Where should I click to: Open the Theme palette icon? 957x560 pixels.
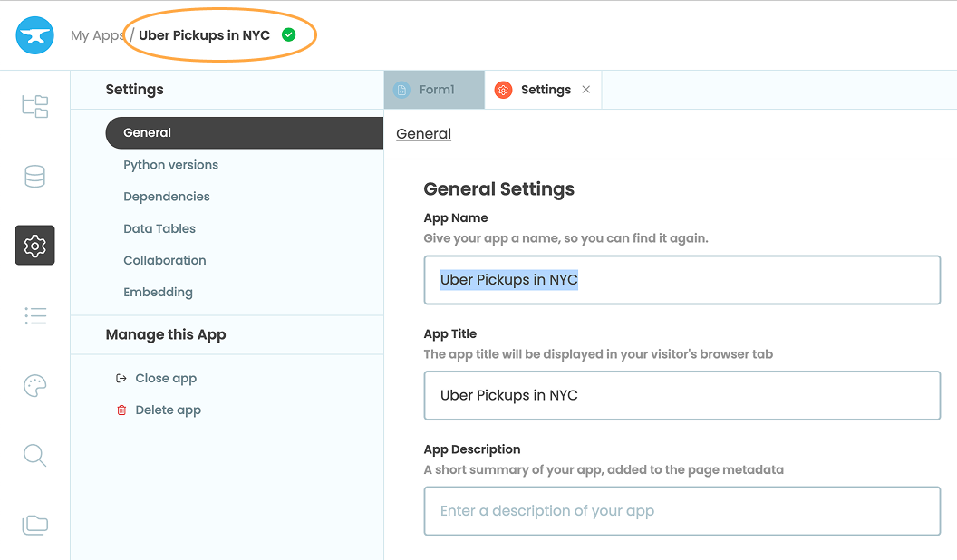pyautogui.click(x=35, y=386)
